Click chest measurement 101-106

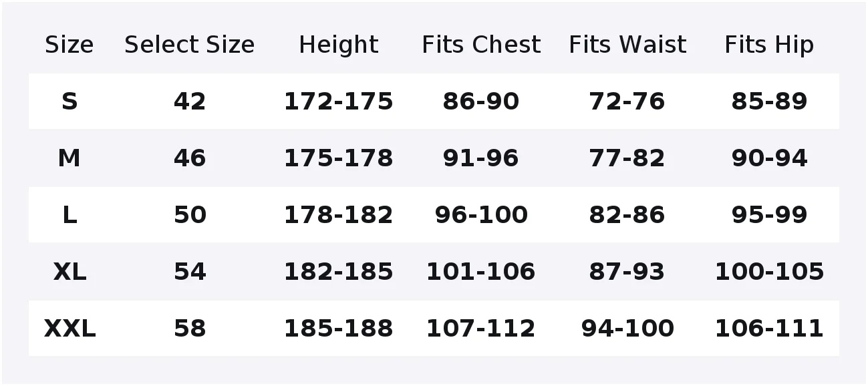point(481,272)
